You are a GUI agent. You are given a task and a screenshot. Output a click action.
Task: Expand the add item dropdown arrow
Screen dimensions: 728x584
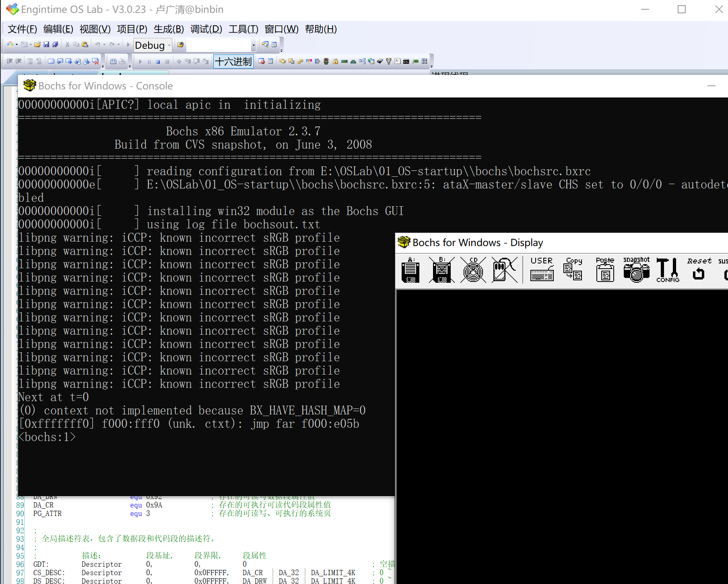[x=31, y=45]
